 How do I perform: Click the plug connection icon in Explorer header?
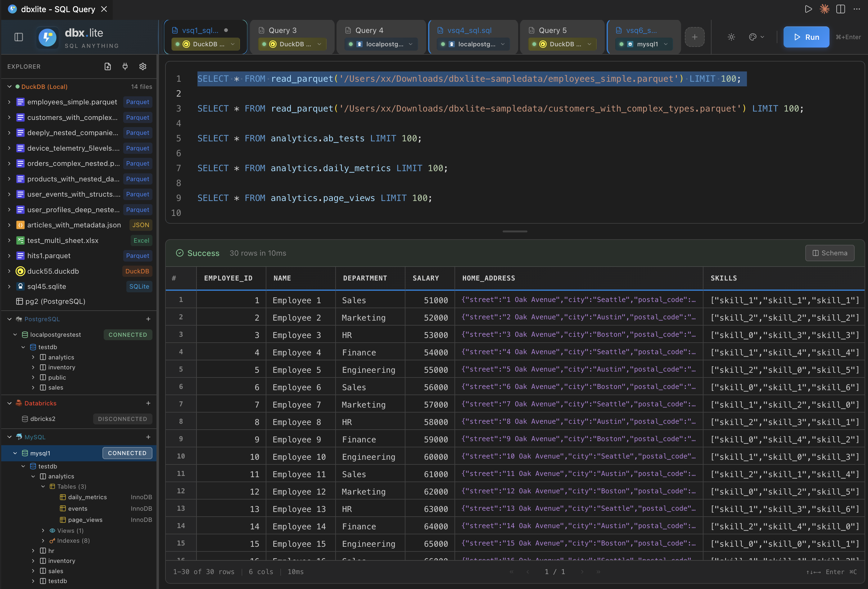click(x=125, y=66)
